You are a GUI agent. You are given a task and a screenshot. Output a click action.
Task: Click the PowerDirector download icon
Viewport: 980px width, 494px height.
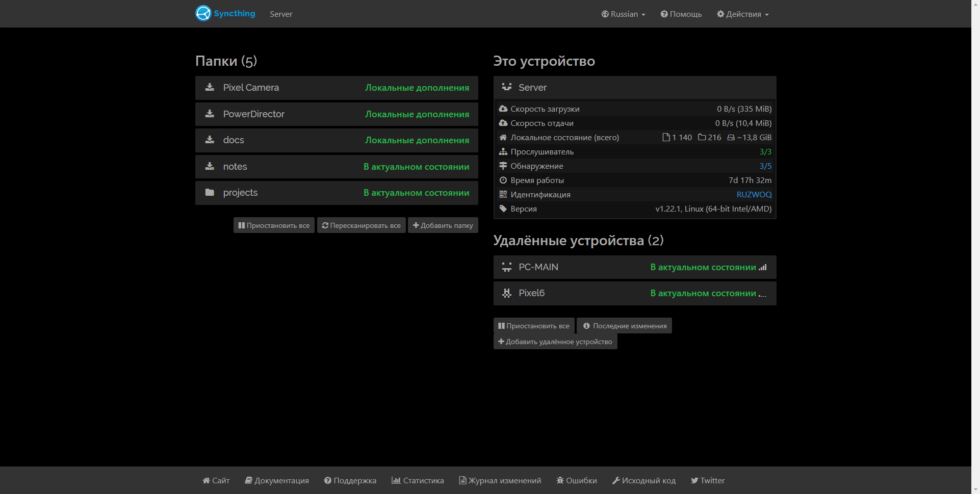tap(210, 114)
